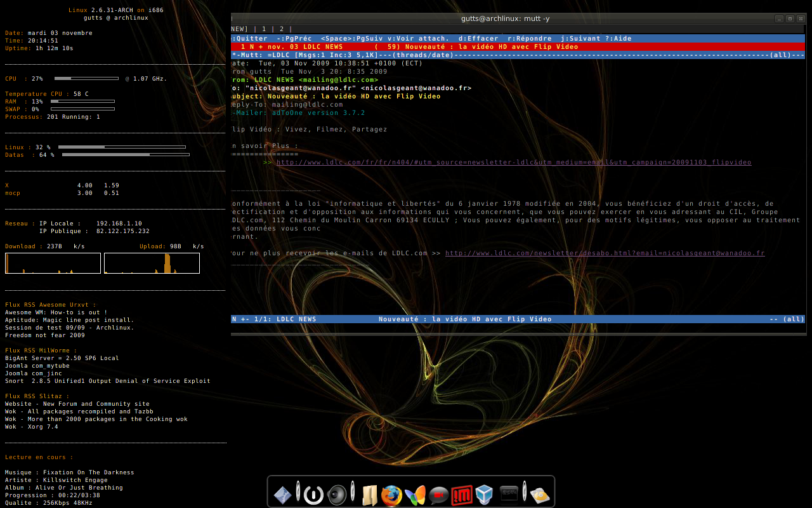Click the newsletter desabo unsubscribe link

coord(605,253)
